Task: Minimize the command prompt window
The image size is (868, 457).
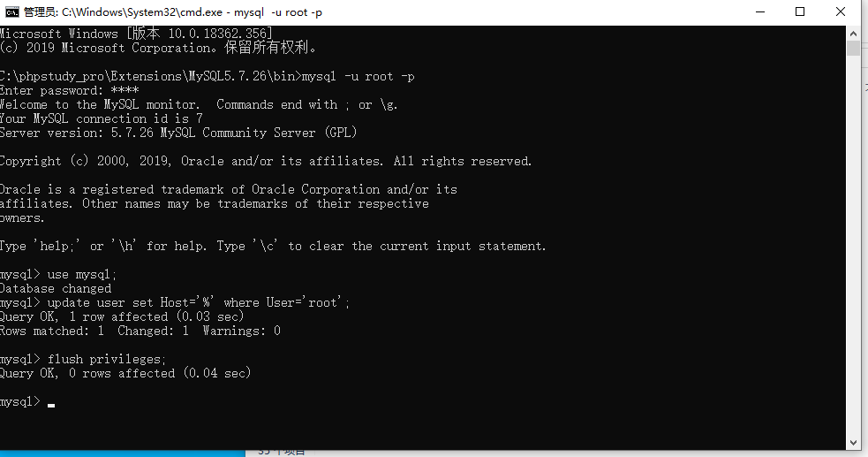Action: (760, 12)
